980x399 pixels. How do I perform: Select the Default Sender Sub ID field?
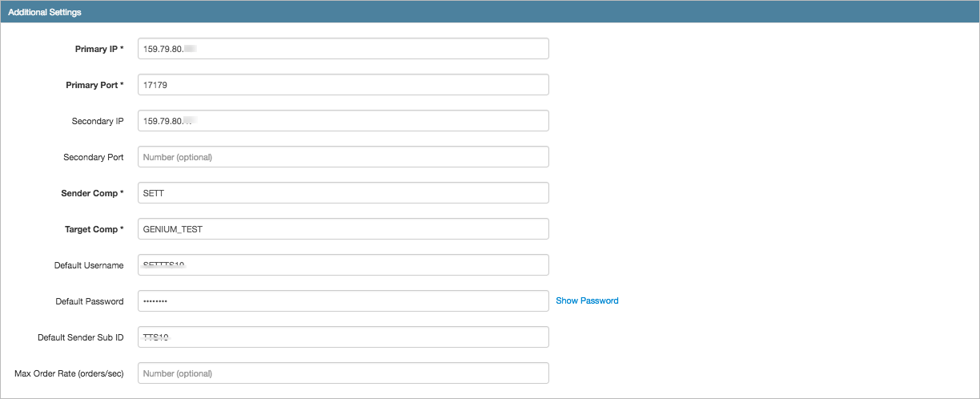click(343, 337)
